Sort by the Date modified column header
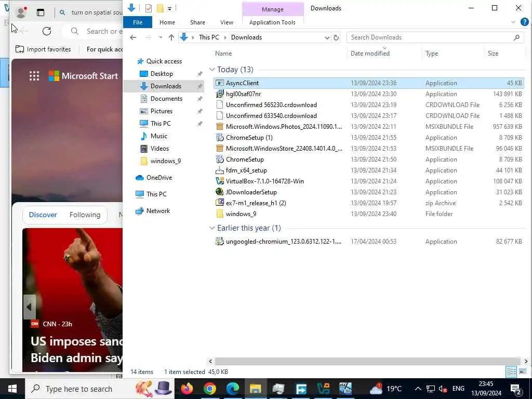Image resolution: width=532 pixels, height=399 pixels. tap(370, 54)
